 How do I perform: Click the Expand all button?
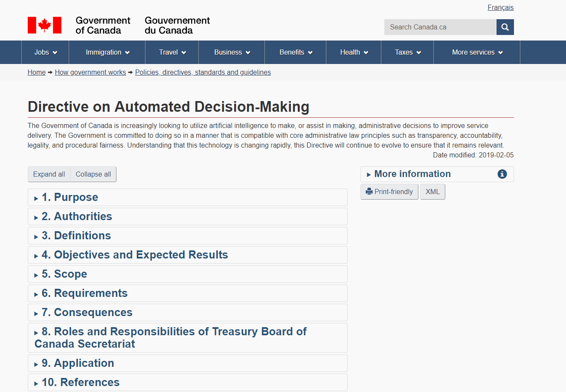[x=49, y=174]
